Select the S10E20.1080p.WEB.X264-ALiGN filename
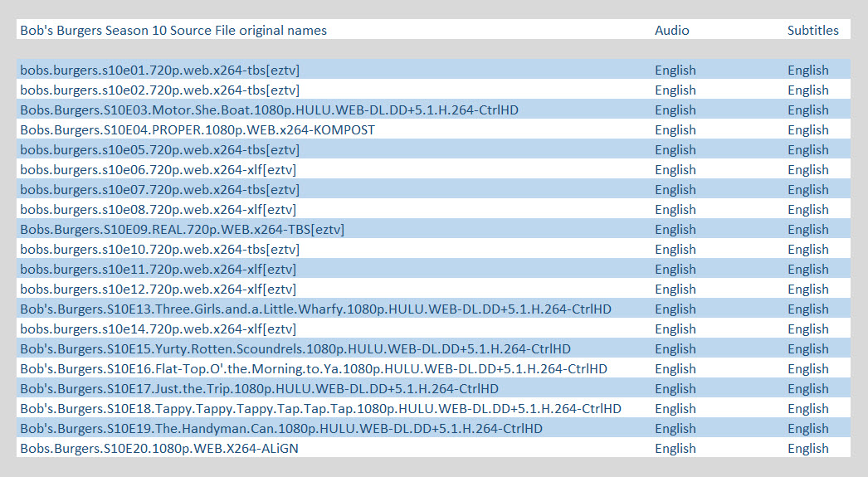Image resolution: width=868 pixels, height=477 pixels. 158,449
